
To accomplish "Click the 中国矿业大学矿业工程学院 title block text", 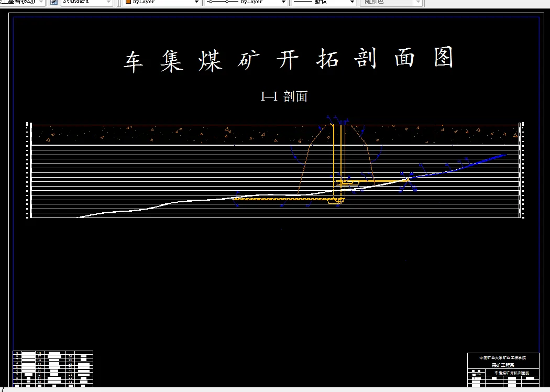I will tap(503, 357).
